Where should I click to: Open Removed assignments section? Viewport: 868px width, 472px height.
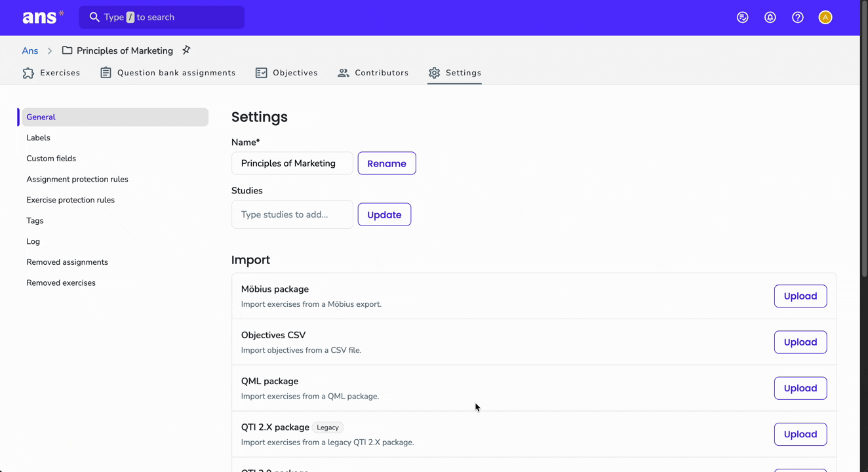67,262
